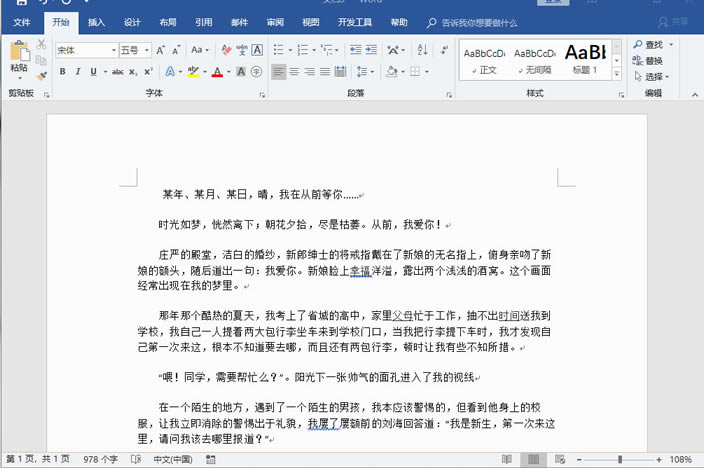Screen dimensions: 704x468
Task: Open the 文件 tab
Action: (22, 22)
